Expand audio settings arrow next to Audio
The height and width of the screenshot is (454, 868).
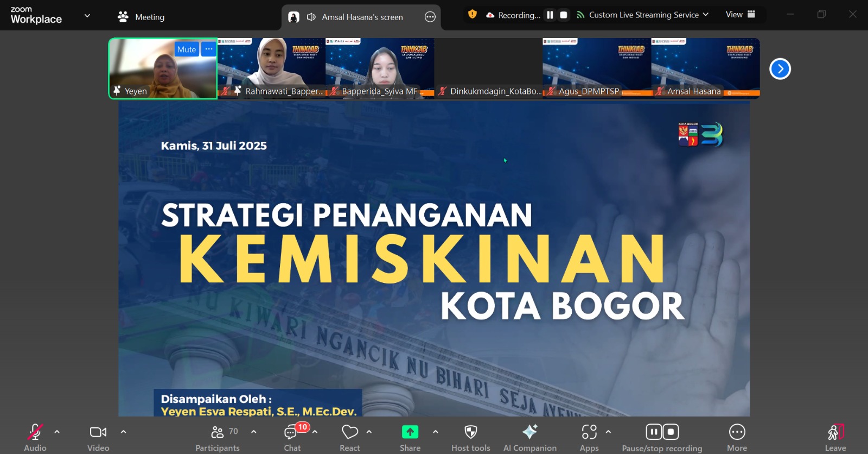(57, 432)
